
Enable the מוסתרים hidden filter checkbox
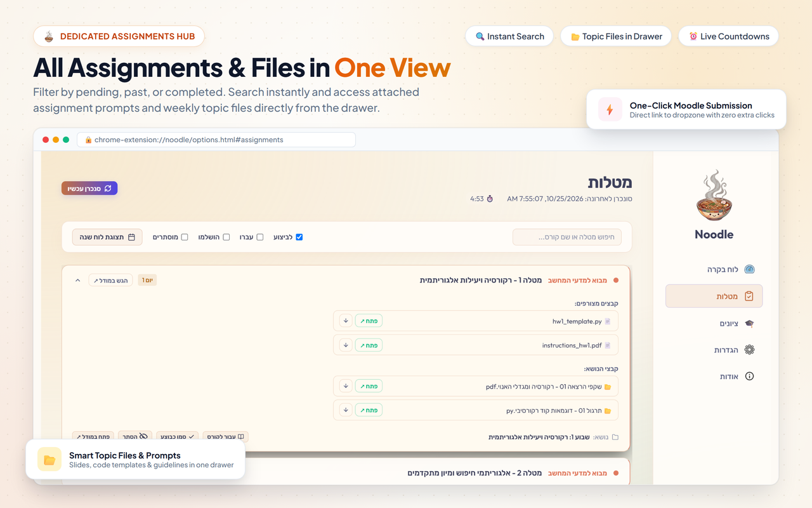[185, 237]
